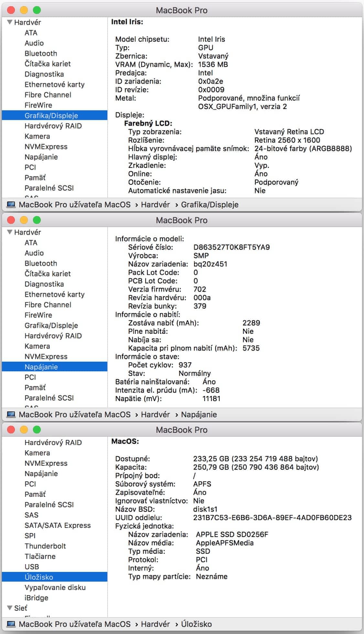
Task: Click partition UUID value
Action: click(x=272, y=518)
